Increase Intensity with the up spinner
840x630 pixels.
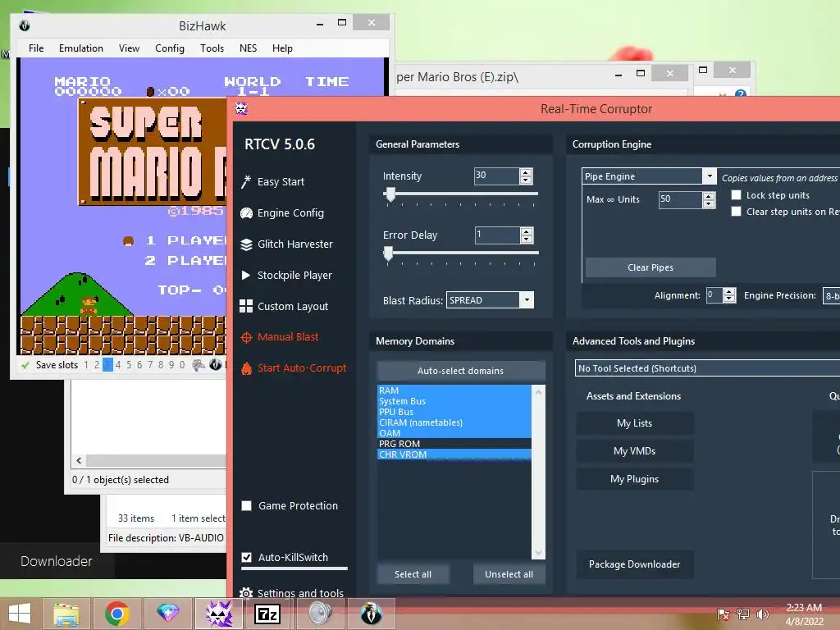click(526, 172)
